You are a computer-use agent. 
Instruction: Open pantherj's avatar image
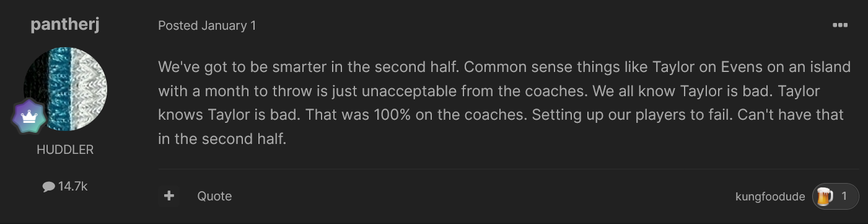click(65, 89)
